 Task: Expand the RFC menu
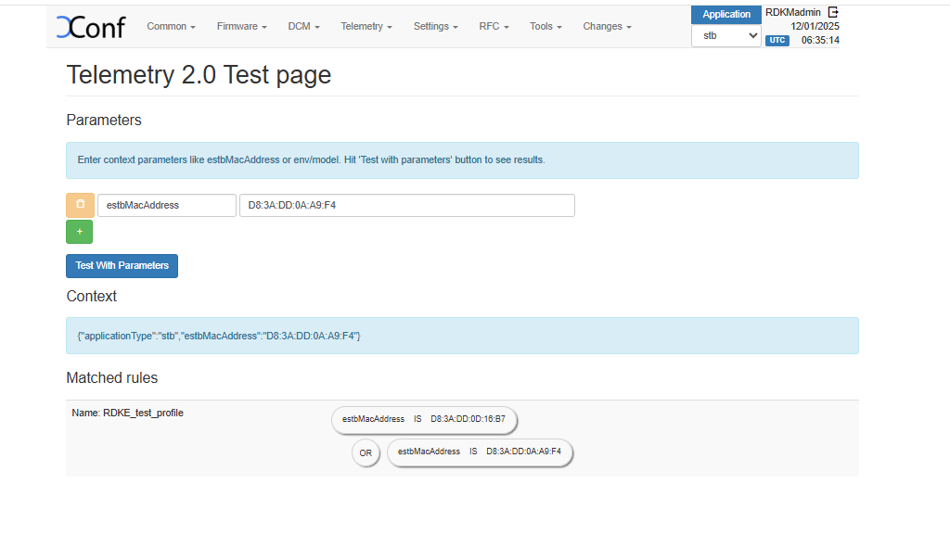[494, 27]
